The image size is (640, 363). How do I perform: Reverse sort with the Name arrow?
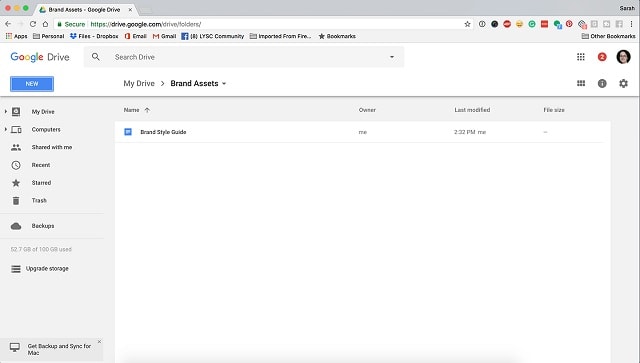tap(147, 110)
